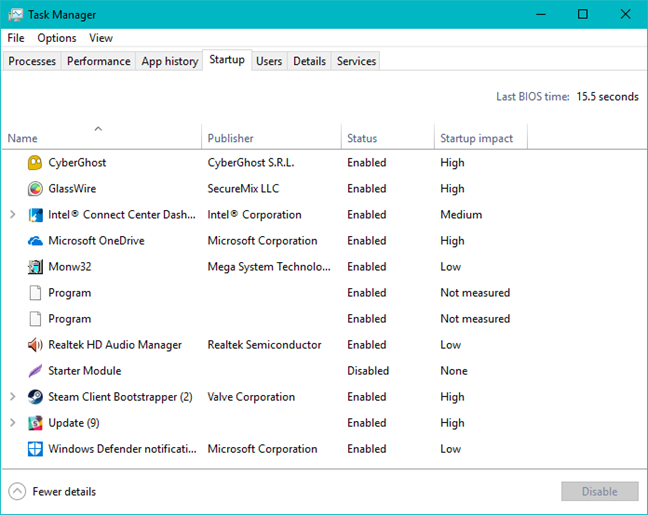648x515 pixels.
Task: Click the Disable button
Action: [600, 491]
